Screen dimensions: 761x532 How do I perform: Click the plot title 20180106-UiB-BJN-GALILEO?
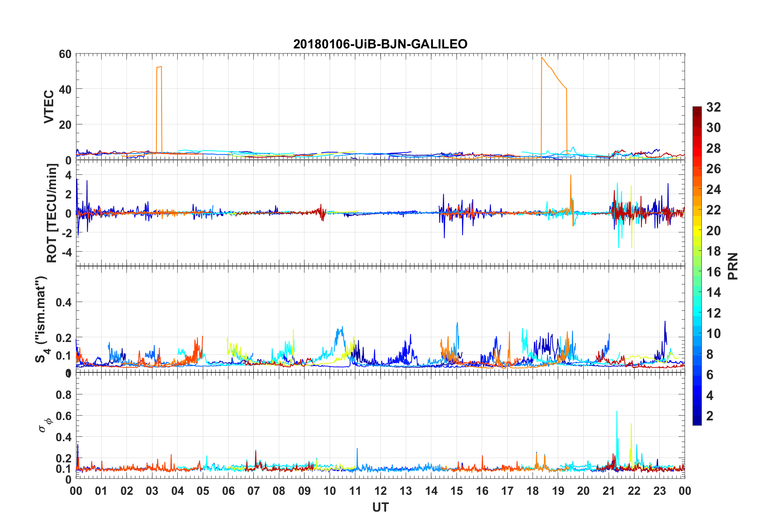point(380,44)
